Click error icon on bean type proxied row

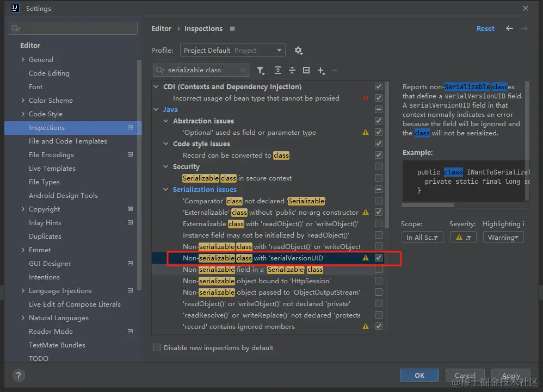tap(365, 98)
